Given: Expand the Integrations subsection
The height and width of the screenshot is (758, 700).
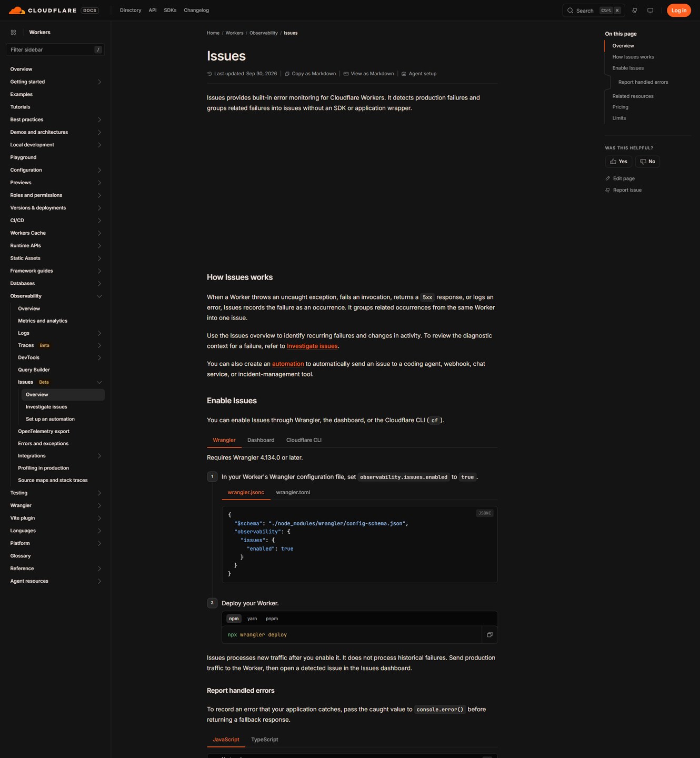Looking at the screenshot, I should tap(99, 456).
